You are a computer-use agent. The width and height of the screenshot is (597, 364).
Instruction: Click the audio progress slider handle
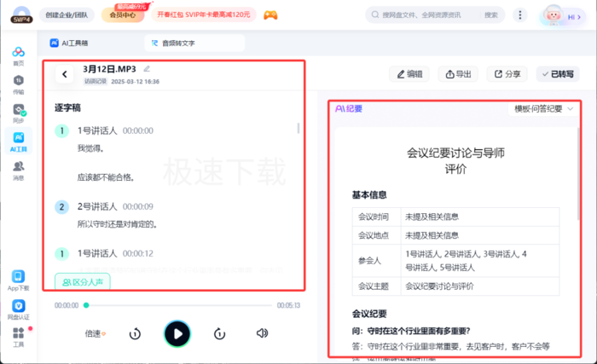point(86,305)
